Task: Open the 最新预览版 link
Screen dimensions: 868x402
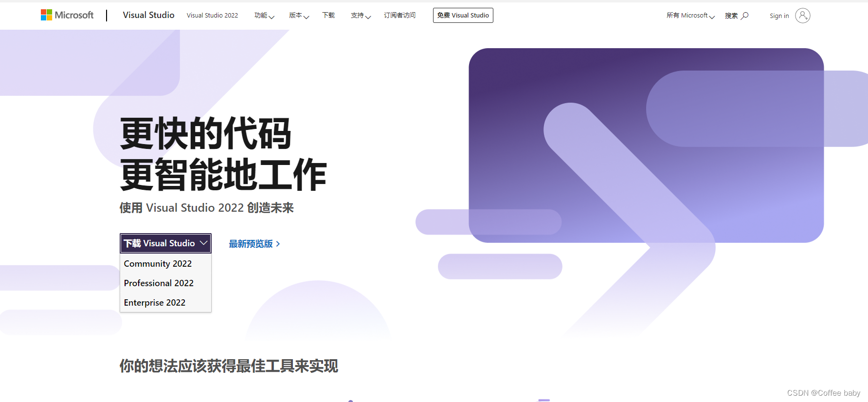Action: coord(254,244)
